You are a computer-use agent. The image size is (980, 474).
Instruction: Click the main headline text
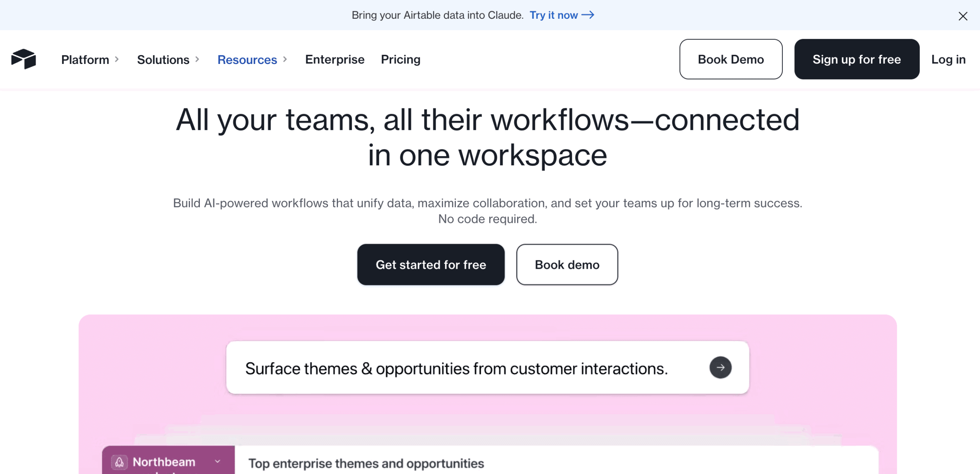click(x=487, y=137)
